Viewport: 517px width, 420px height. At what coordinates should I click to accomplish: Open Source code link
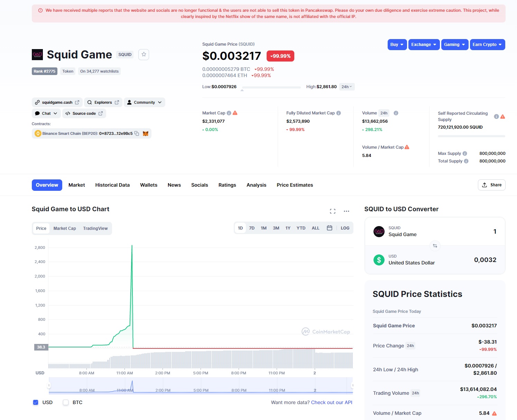click(x=84, y=113)
